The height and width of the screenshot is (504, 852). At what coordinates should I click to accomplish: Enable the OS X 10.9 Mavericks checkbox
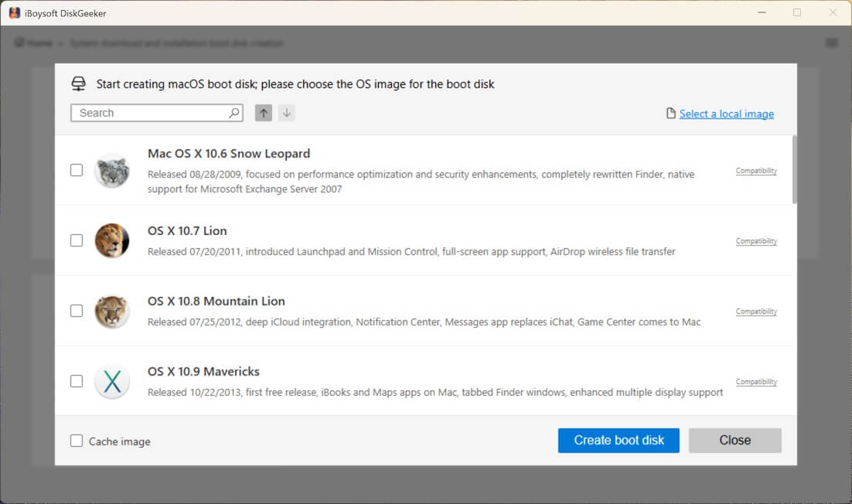(77, 381)
